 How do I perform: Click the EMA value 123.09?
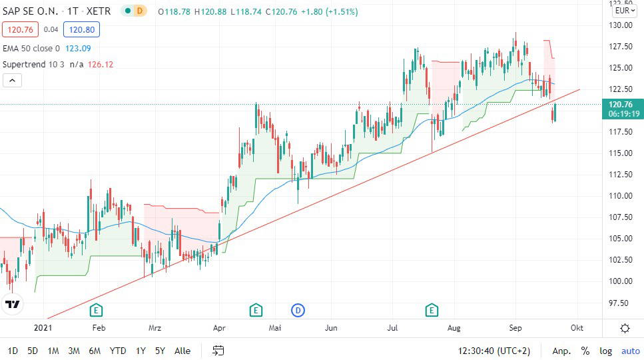click(x=78, y=49)
